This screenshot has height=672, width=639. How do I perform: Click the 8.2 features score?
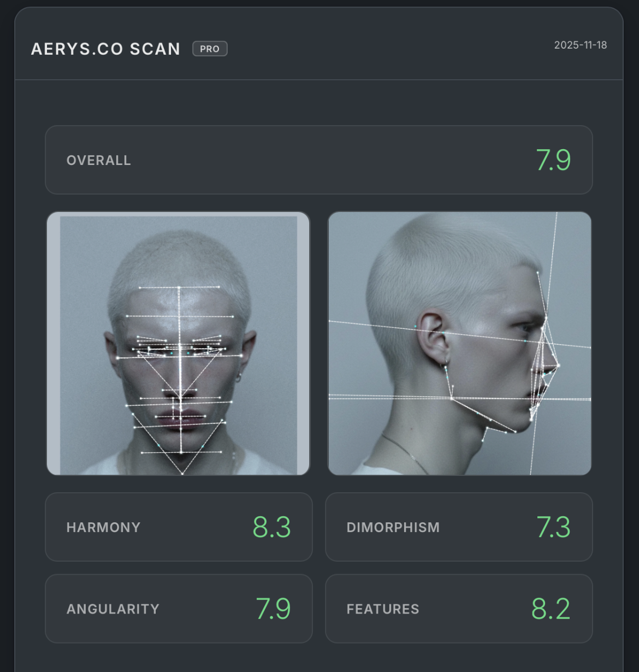pyautogui.click(x=551, y=609)
